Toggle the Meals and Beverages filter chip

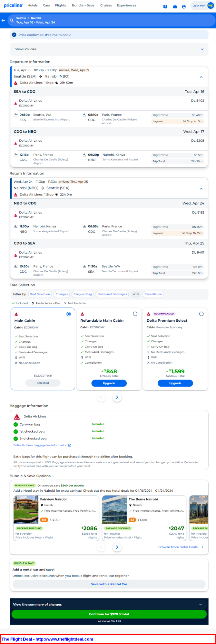click(112, 294)
